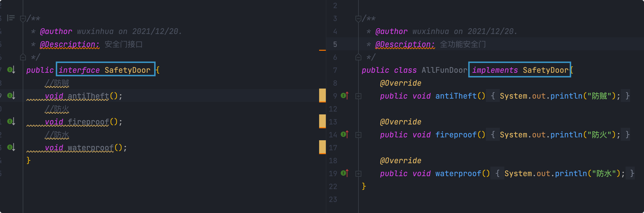This screenshot has width=644, height=213.
Task: Click string "防火" in println call
Action: point(599,135)
